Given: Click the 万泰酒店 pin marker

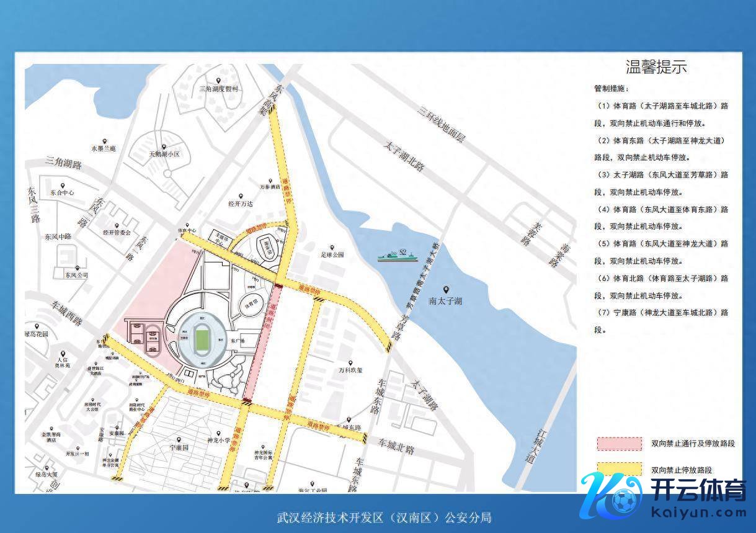Looking at the screenshot, I should click(270, 179).
